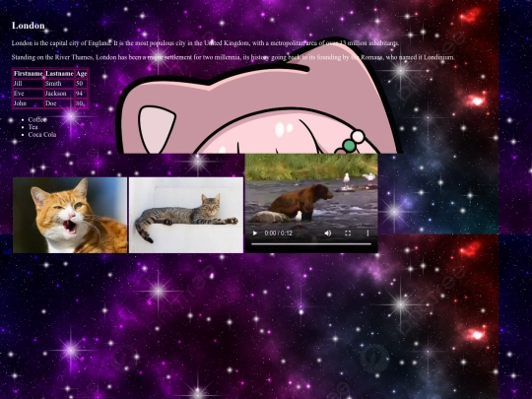532x399 pixels.
Task: Click the London heading
Action: click(29, 26)
